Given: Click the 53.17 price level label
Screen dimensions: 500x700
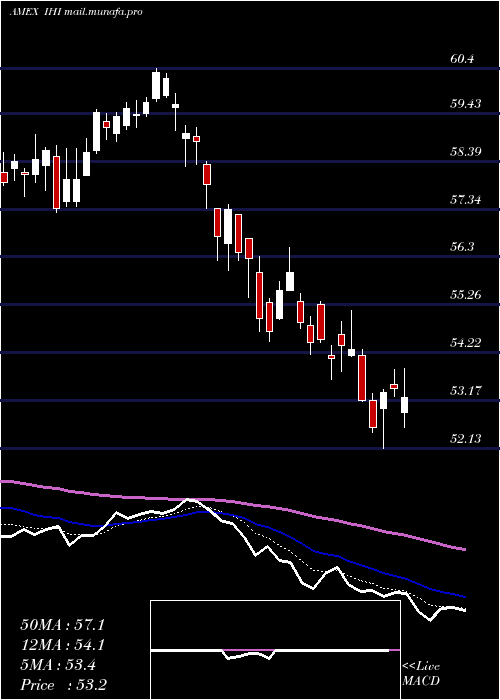Looking at the screenshot, I should (x=466, y=391).
